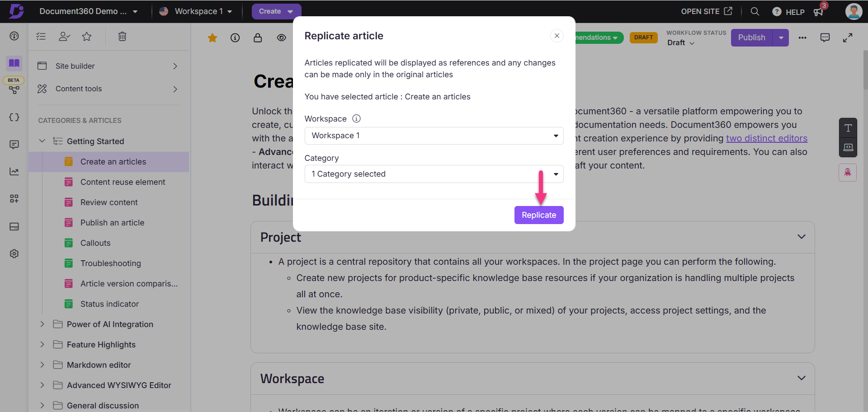Collapse the Getting Started category
The height and width of the screenshot is (412, 868).
click(42, 141)
